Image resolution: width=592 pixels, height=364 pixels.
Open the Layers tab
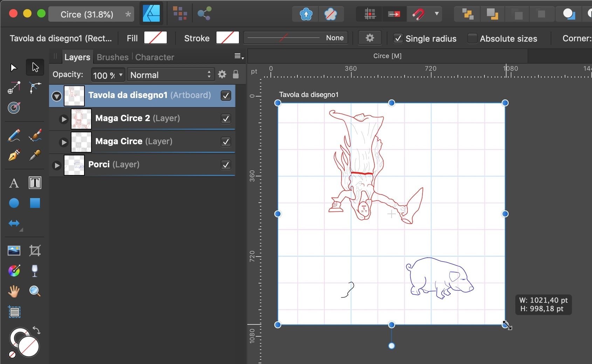(x=77, y=57)
